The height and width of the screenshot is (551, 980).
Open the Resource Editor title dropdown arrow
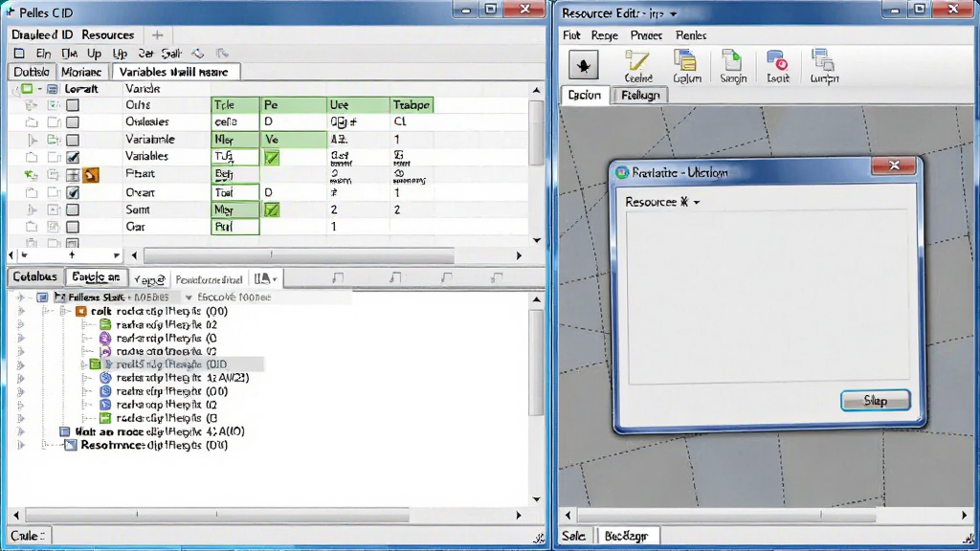pyautogui.click(x=673, y=13)
